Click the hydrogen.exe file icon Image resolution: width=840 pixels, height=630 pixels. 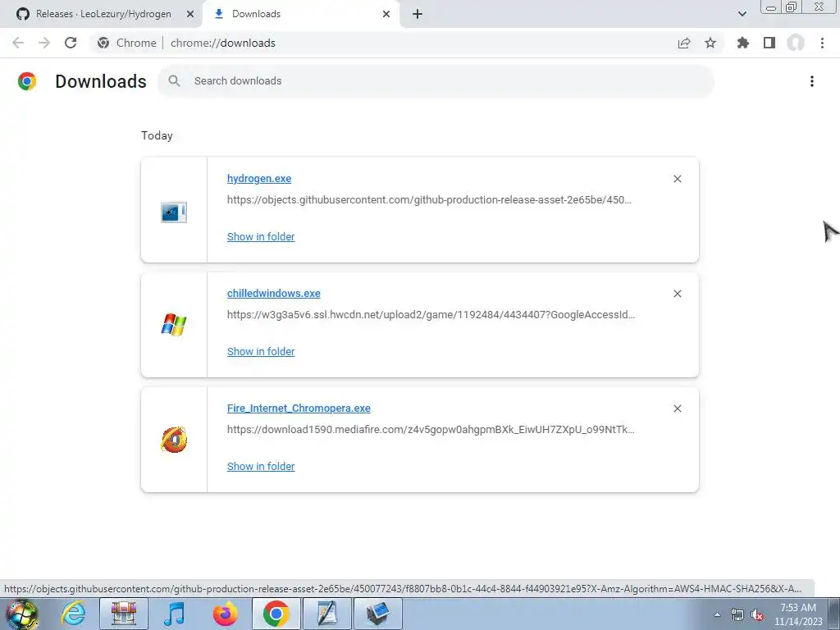point(174,212)
